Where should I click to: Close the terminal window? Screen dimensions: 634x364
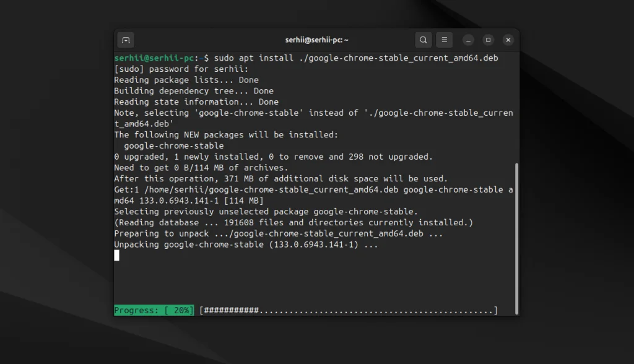pos(508,40)
